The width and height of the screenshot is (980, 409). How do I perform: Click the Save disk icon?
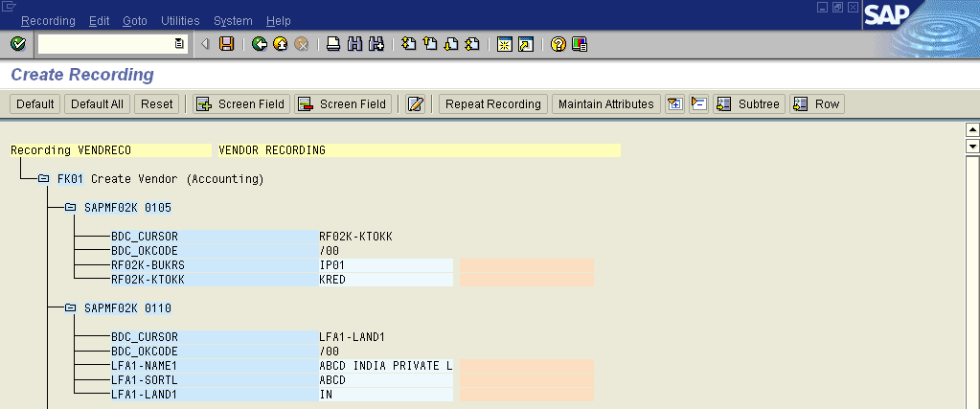[x=226, y=44]
